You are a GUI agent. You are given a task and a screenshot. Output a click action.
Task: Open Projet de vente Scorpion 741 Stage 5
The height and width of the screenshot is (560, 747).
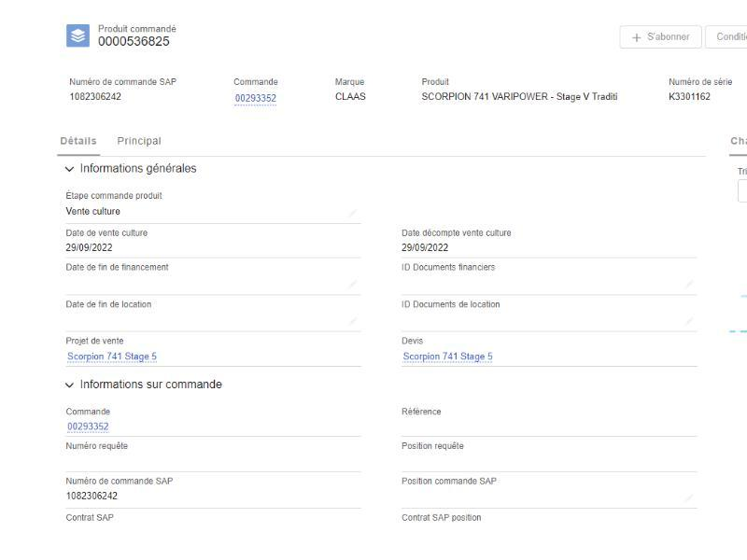tap(111, 357)
